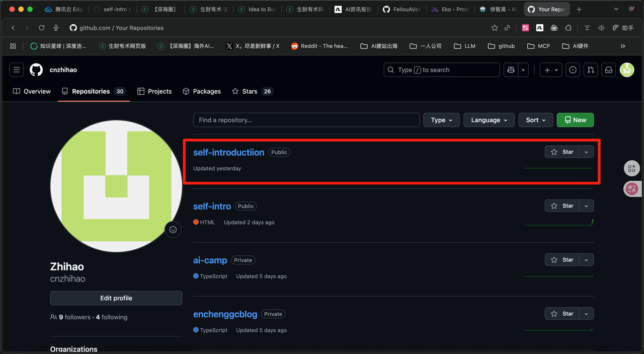Expand the Language filter dropdown
This screenshot has width=644, height=354.
pyautogui.click(x=489, y=120)
